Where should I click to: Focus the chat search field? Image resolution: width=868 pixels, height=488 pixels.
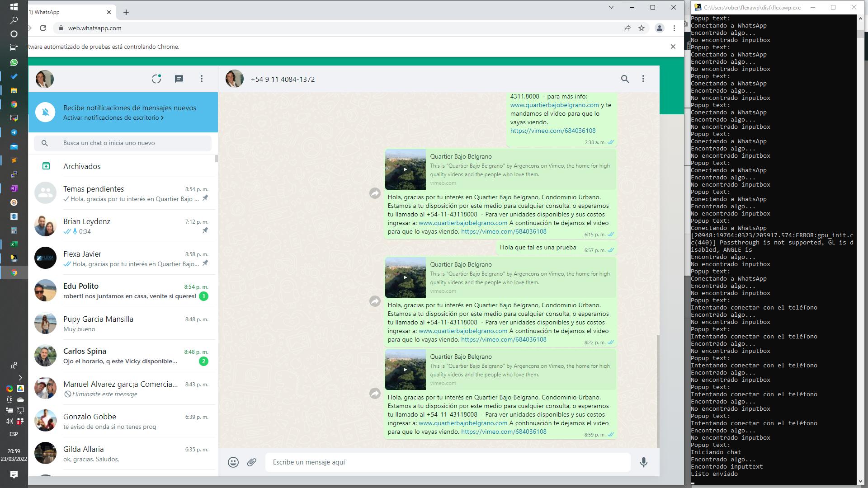[123, 143]
